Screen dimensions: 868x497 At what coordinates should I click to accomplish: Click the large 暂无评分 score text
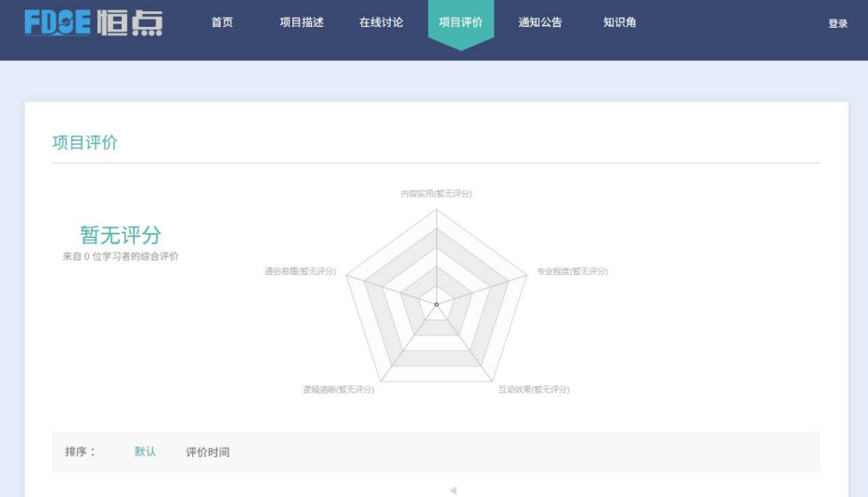pos(121,235)
